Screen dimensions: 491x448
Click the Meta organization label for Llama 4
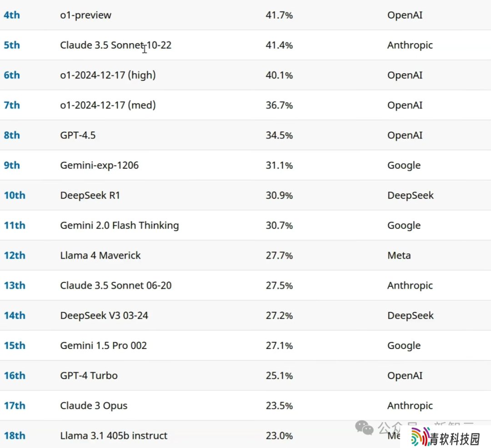click(x=399, y=255)
